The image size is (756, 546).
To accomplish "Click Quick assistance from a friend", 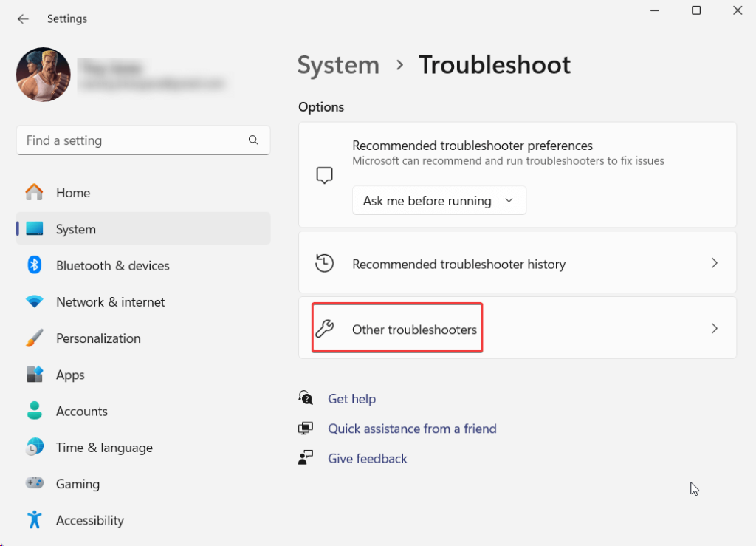I will pyautogui.click(x=412, y=429).
